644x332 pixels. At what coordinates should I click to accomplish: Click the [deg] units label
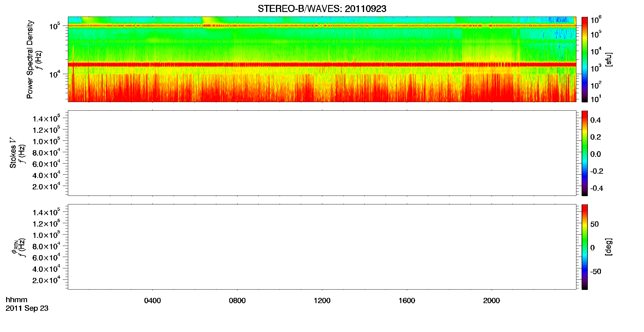click(x=609, y=247)
